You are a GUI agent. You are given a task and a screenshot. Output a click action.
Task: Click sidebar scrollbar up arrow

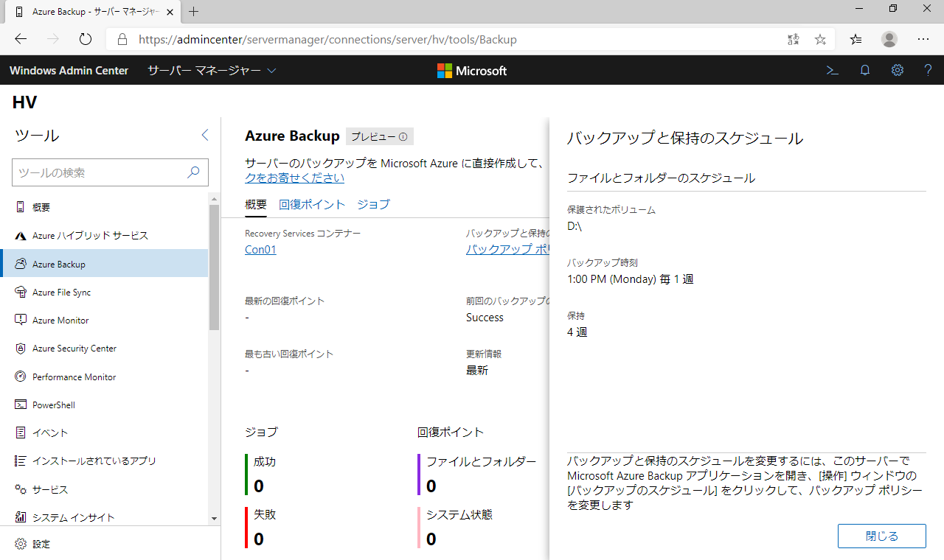[215, 199]
